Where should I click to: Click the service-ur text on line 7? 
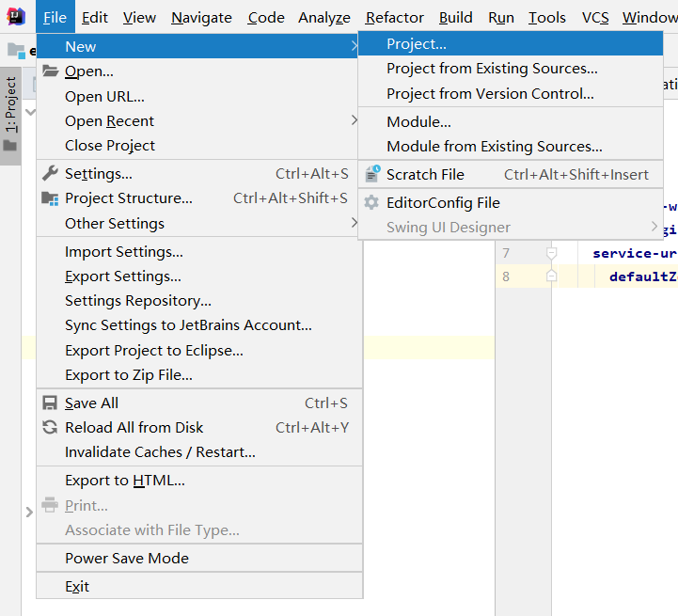[x=635, y=253]
